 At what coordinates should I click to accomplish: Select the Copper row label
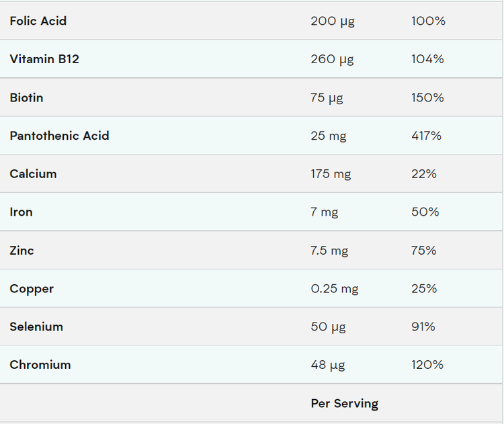pyautogui.click(x=32, y=289)
